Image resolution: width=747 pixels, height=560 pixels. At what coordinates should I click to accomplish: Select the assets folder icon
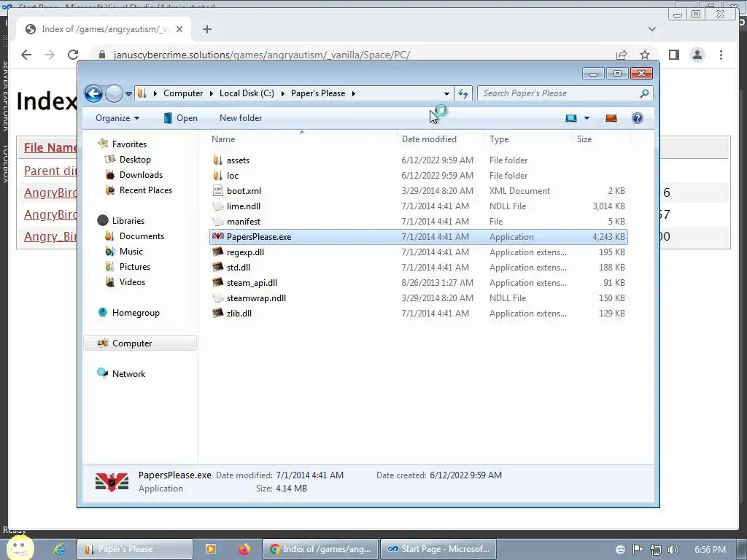(x=217, y=160)
